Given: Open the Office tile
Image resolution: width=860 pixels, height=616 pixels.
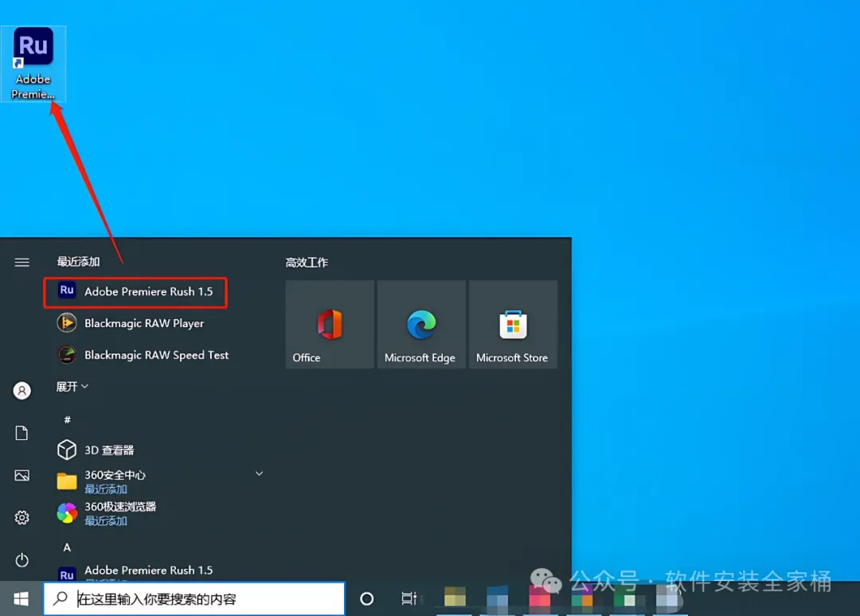Looking at the screenshot, I should pos(330,325).
